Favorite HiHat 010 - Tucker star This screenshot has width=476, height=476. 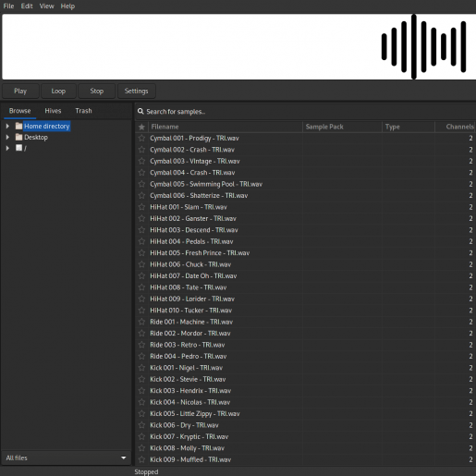[x=141, y=311]
